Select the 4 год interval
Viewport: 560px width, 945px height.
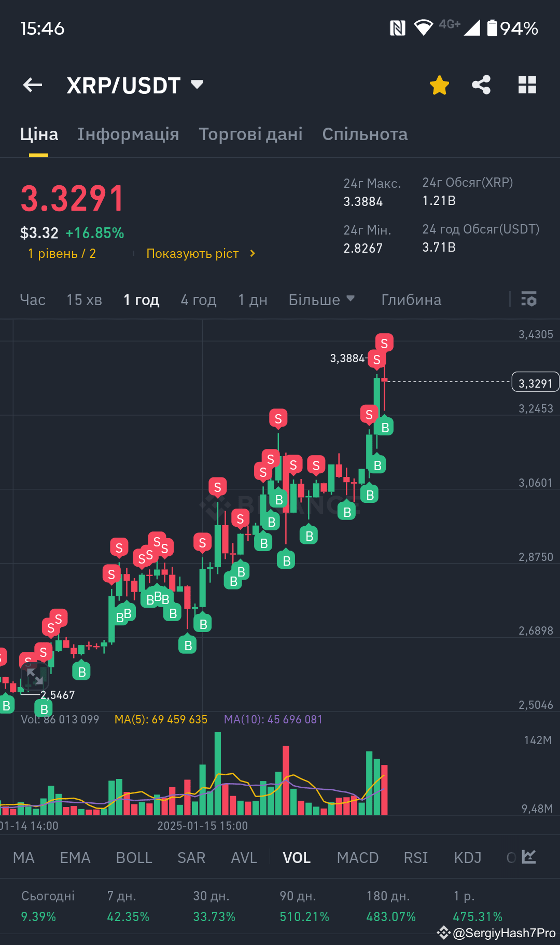click(x=198, y=300)
